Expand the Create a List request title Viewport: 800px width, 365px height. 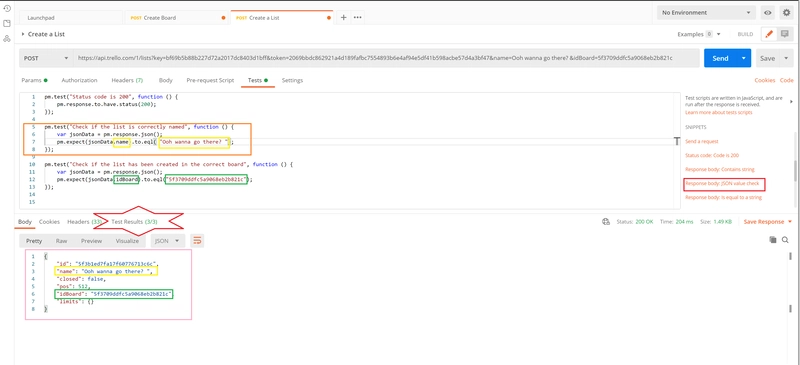pos(23,34)
